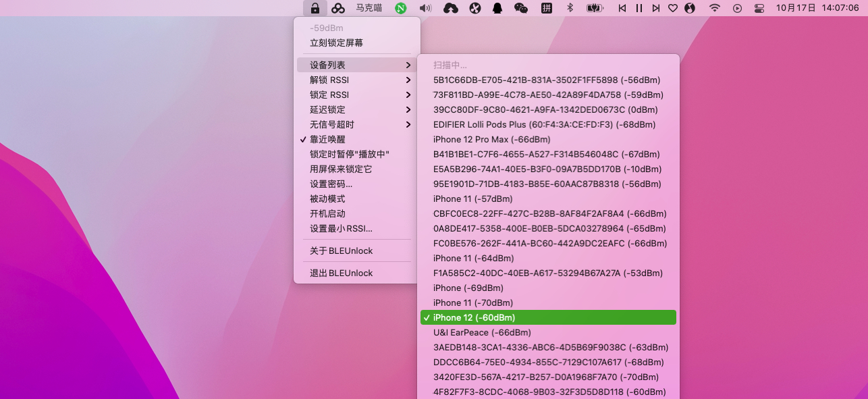Viewport: 868px width, 399px height.
Task: Open Control Center from the menu bar
Action: pyautogui.click(x=760, y=8)
